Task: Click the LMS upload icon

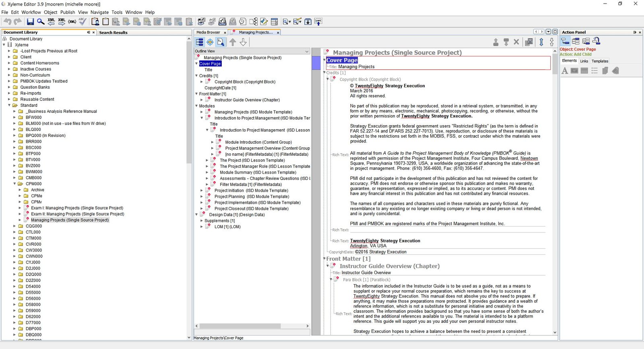Action: pyautogui.click(x=318, y=22)
